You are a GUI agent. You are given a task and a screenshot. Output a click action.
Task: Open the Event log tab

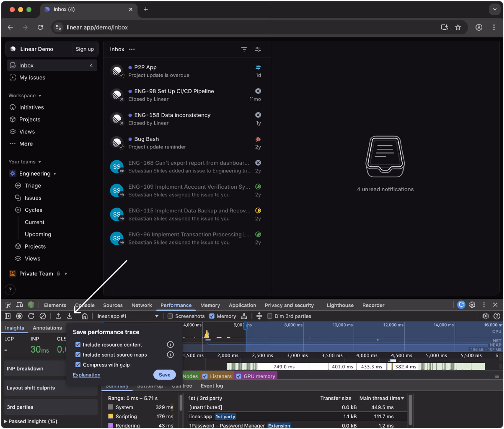click(x=212, y=386)
